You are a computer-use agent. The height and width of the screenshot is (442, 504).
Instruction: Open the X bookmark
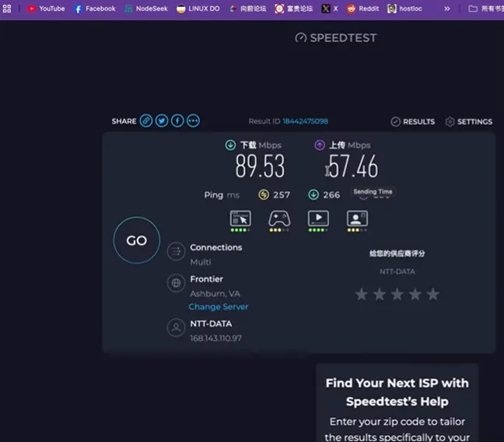pos(330,9)
